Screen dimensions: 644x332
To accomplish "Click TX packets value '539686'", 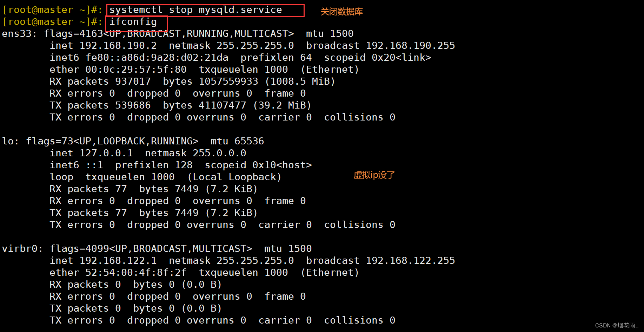I will 133,106.
